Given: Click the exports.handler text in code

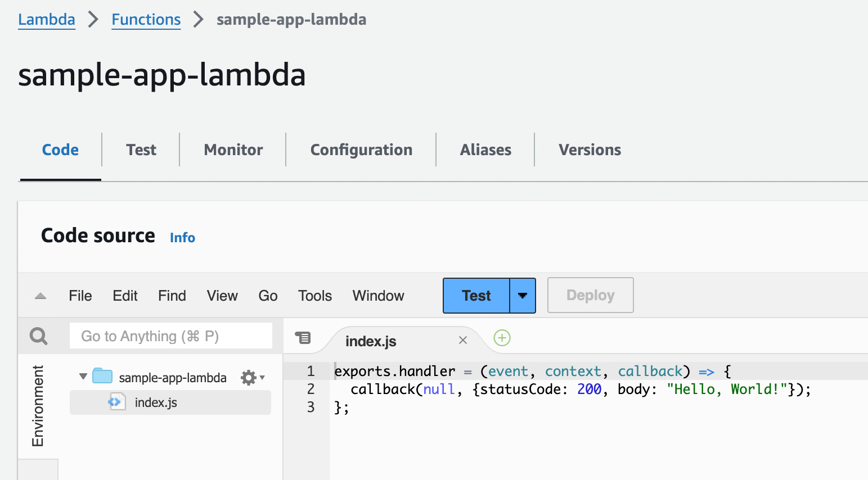Looking at the screenshot, I should point(395,371).
